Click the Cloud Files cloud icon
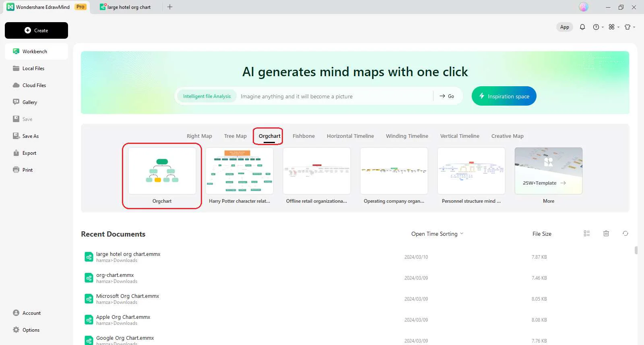This screenshot has width=644, height=345. 16,85
